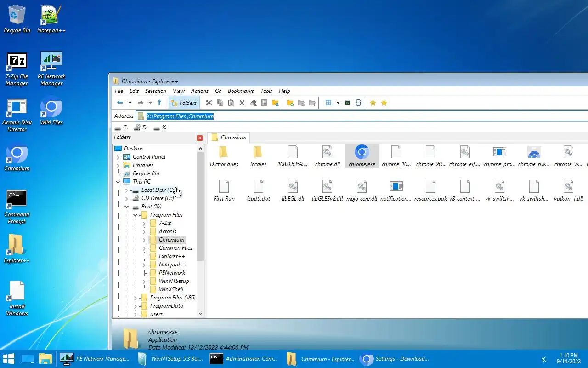The width and height of the screenshot is (588, 368).
Task: Open the Dictionaries folder
Action: tap(224, 156)
